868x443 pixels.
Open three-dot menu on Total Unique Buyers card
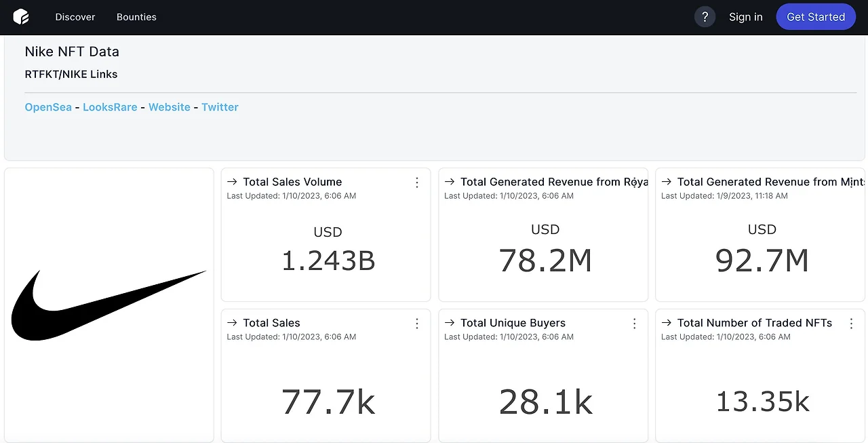point(635,324)
